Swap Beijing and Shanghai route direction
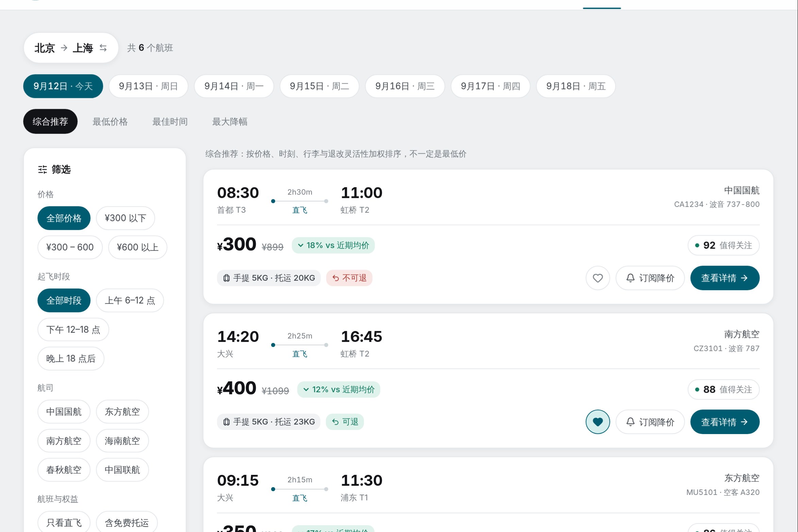Screen dimensions: 798x532 (103, 48)
